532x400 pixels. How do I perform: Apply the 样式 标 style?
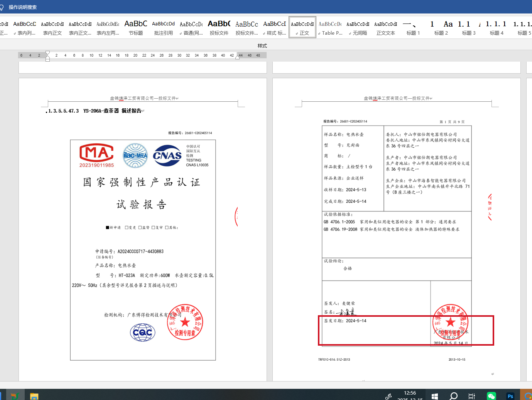tap(275, 28)
